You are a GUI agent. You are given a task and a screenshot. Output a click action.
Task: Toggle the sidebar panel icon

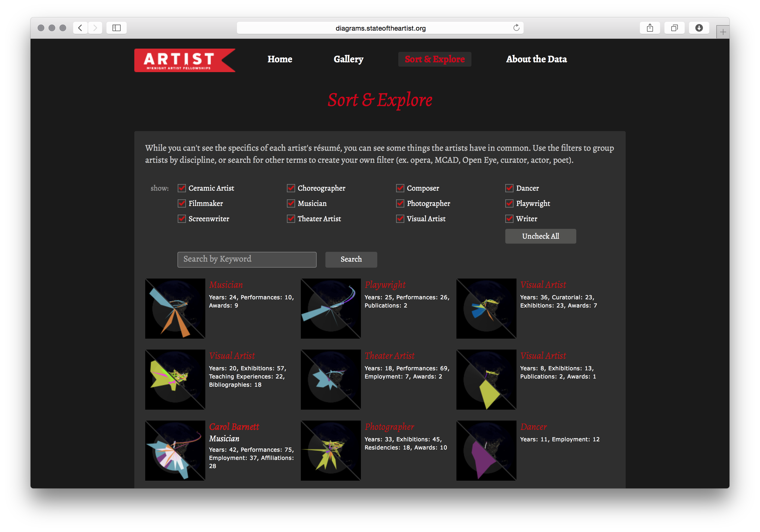[x=117, y=28]
